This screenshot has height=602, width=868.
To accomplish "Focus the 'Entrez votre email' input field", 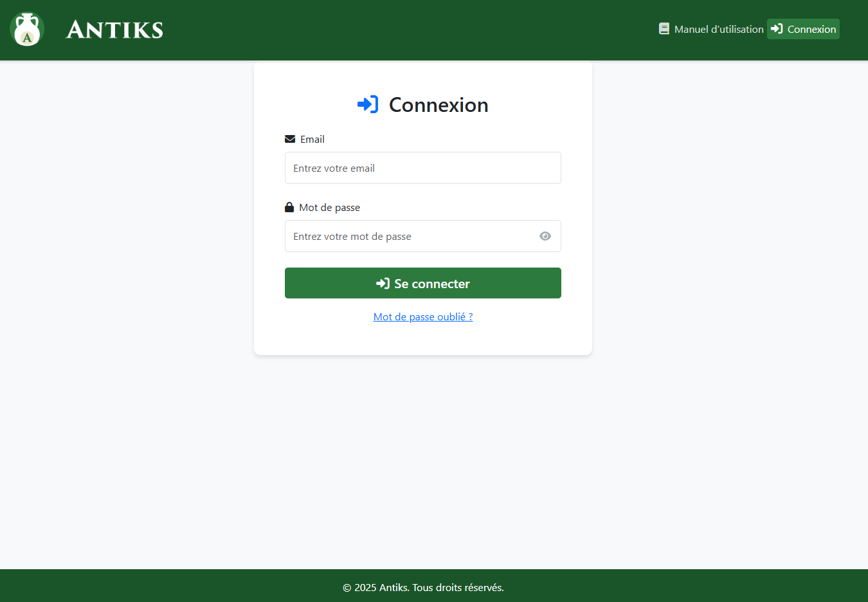I will (422, 168).
